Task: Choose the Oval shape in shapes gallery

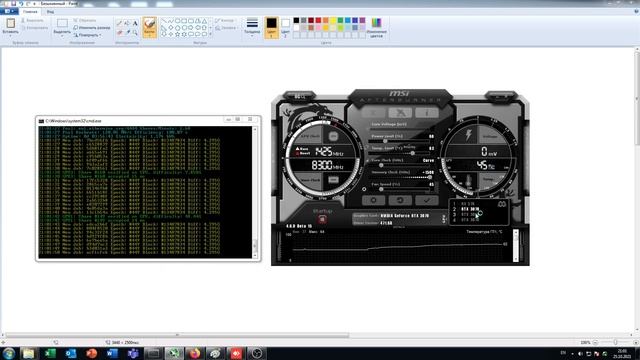Action: pyautogui.click(x=178, y=21)
